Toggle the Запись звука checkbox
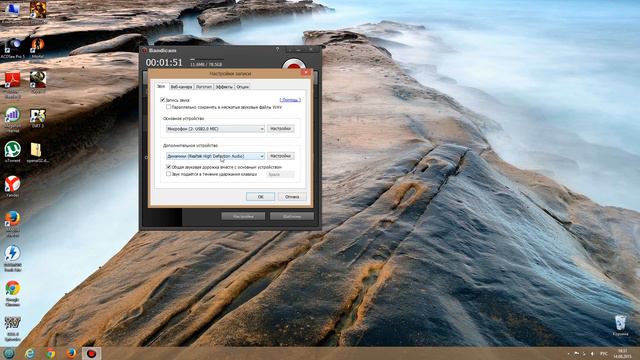 coord(162,100)
